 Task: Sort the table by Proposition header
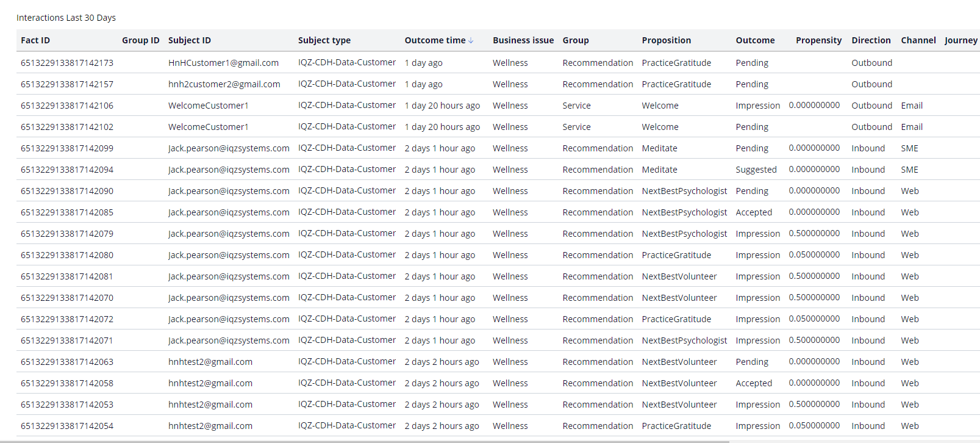coord(666,40)
